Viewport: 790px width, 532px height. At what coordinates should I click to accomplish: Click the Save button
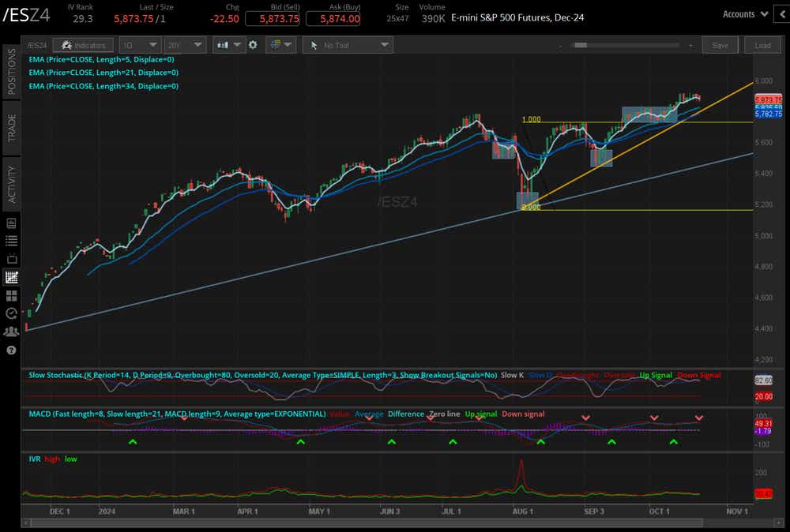coord(720,45)
